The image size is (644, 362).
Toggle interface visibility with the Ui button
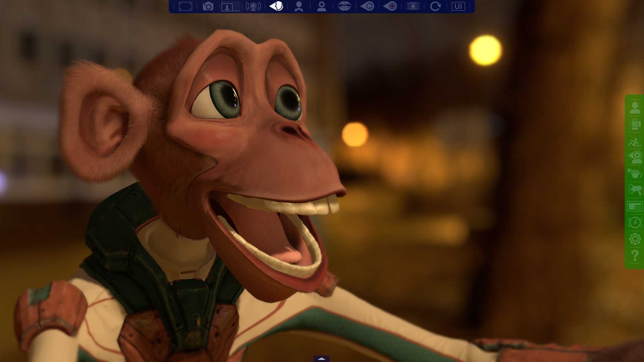pos(459,6)
